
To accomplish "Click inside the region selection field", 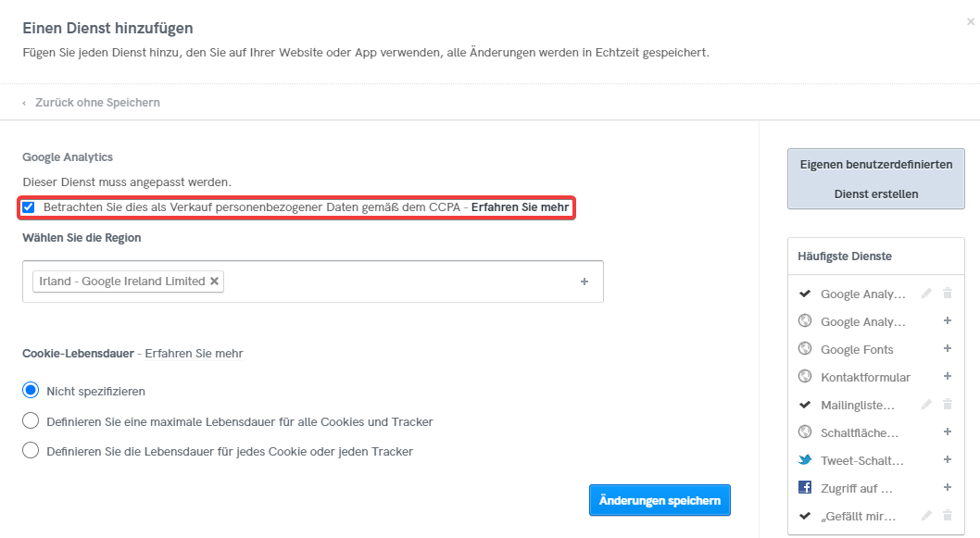I will (398, 282).
